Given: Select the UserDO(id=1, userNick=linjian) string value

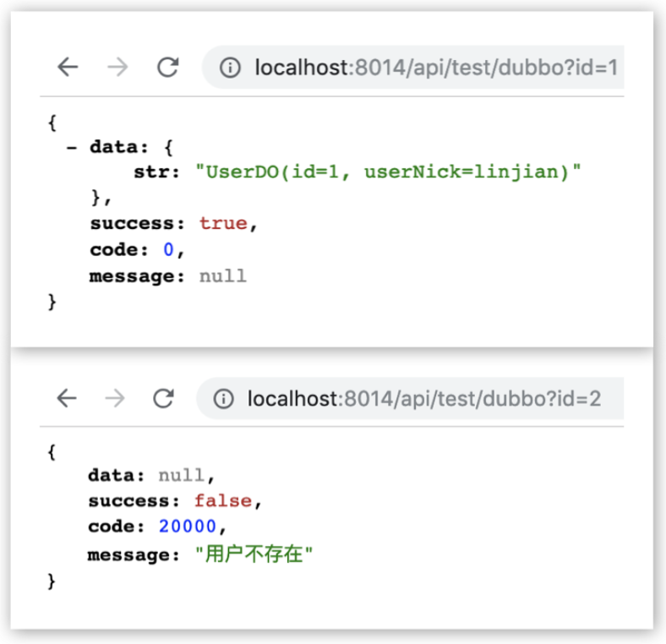Looking at the screenshot, I should coord(388,172).
